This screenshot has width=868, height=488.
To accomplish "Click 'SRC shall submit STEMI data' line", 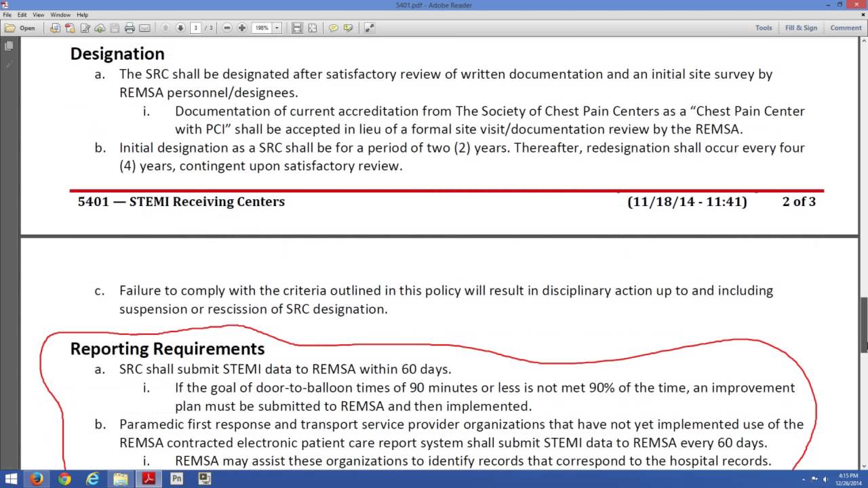I will (285, 369).
